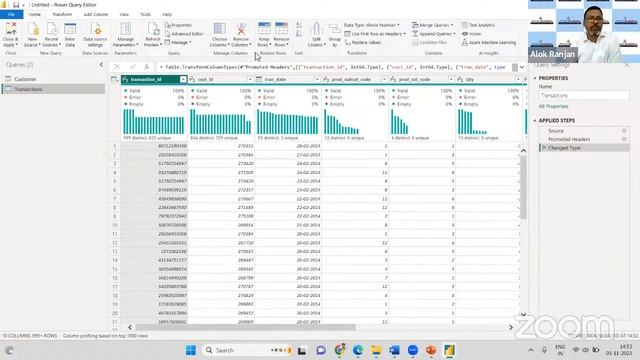The image size is (640, 360).
Task: Click the Enter Data icon
Action: [x=70, y=29]
